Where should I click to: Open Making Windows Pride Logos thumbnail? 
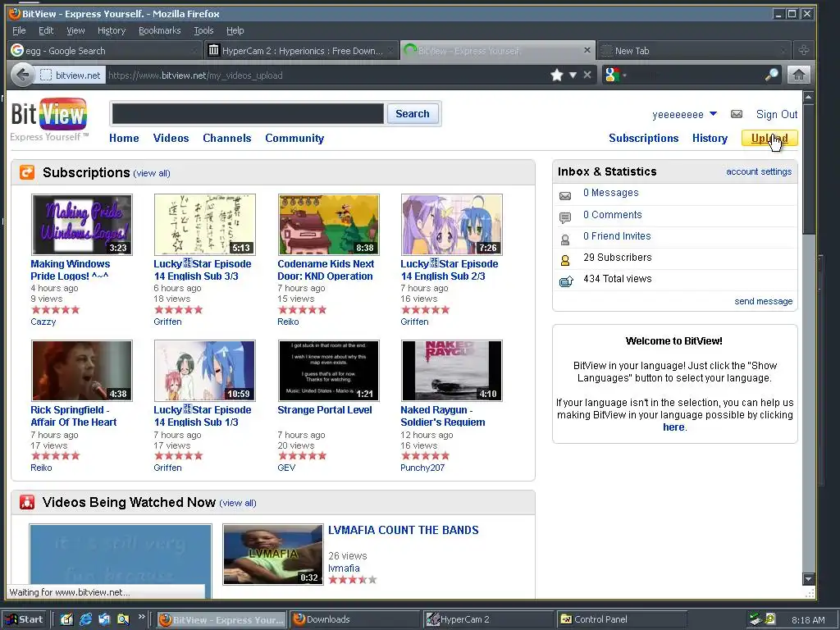click(x=82, y=225)
